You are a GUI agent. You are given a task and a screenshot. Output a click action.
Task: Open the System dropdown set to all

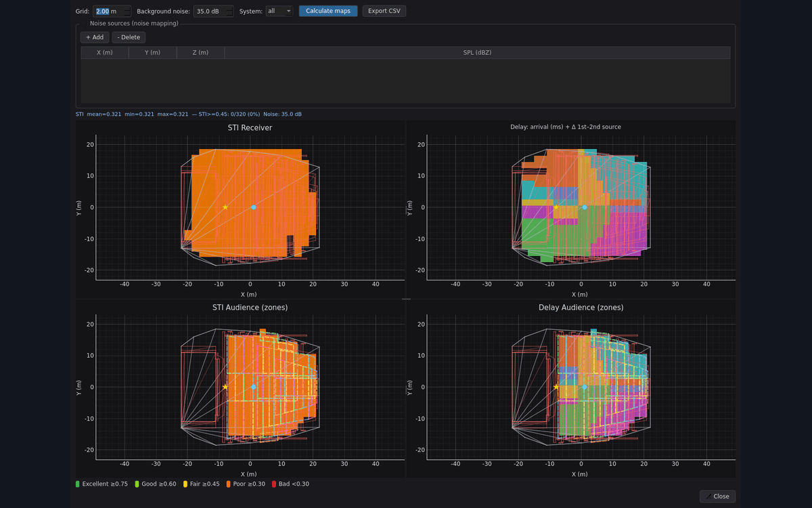(x=279, y=11)
